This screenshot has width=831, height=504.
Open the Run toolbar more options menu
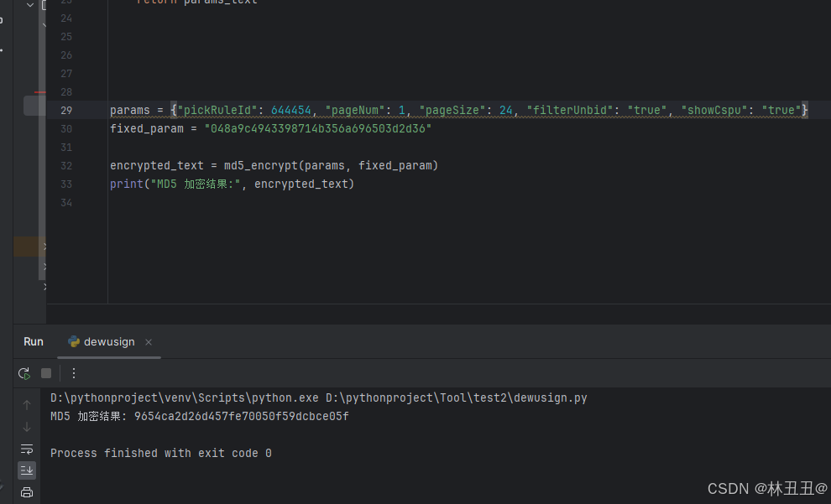point(74,374)
